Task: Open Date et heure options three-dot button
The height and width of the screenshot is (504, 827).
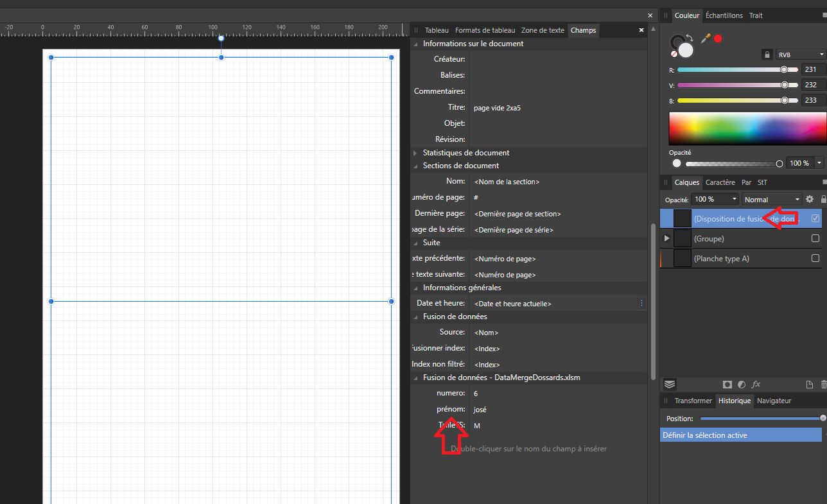Action: [641, 303]
